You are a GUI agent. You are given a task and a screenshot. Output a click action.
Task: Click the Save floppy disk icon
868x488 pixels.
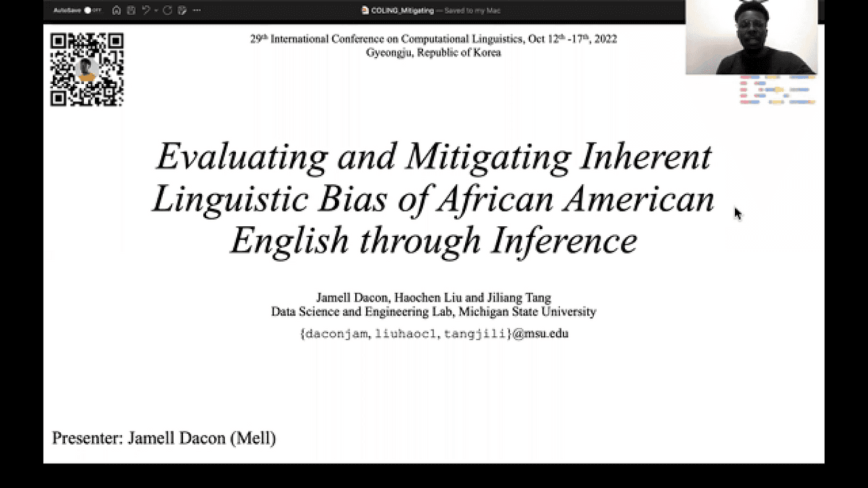coord(131,11)
